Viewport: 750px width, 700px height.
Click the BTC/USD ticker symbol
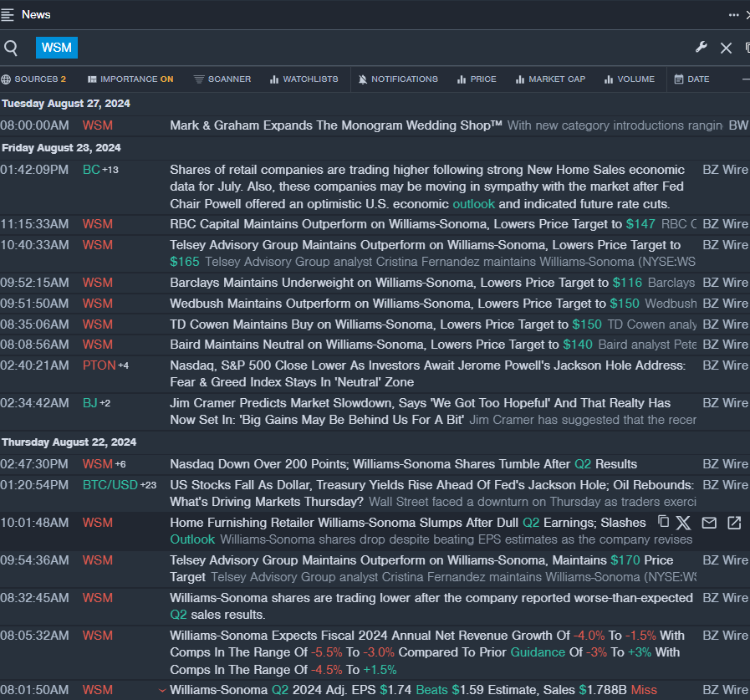pyautogui.click(x=110, y=485)
